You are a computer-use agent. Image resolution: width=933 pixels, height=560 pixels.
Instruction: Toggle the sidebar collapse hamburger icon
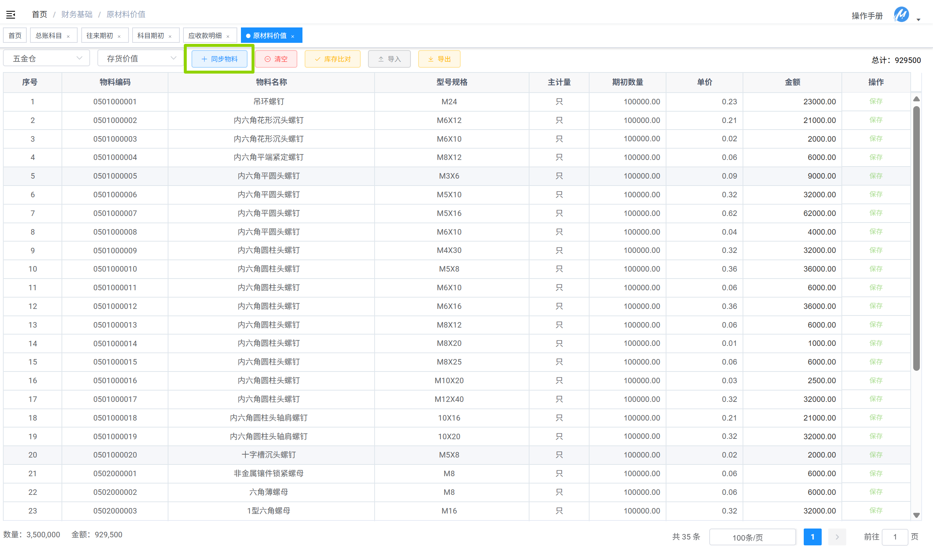click(x=11, y=14)
